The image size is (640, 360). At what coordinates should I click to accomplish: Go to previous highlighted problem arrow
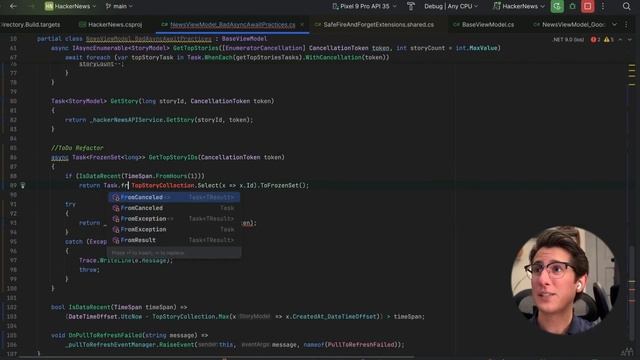click(x=620, y=40)
